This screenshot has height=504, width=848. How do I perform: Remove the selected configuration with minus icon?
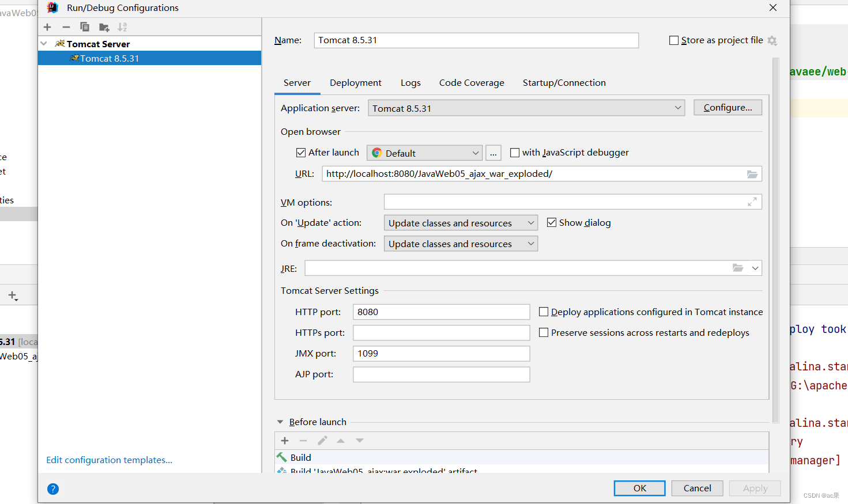(66, 27)
